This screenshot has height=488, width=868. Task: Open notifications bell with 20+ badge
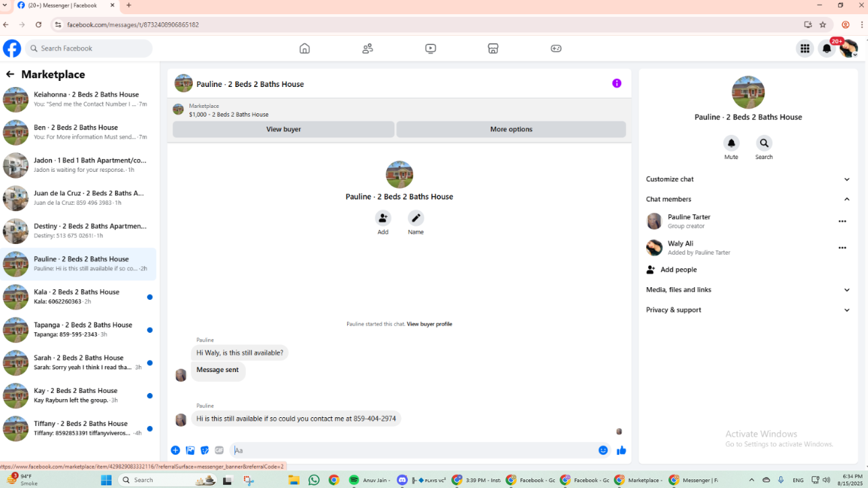point(827,49)
